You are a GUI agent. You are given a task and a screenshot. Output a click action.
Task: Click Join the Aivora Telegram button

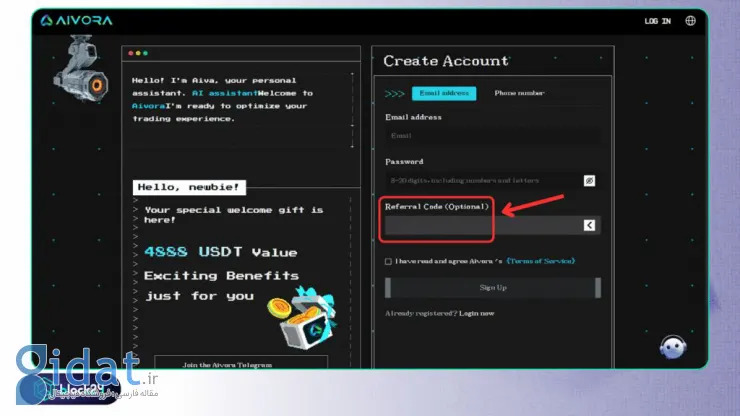[241, 364]
